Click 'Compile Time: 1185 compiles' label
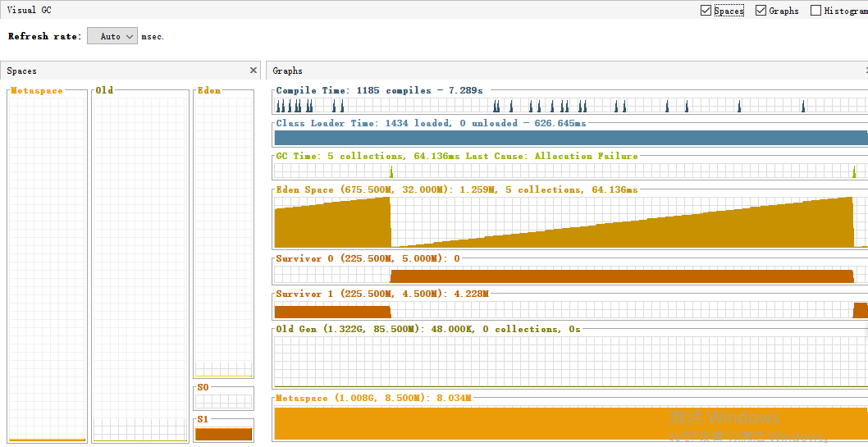The image size is (868, 447). [x=354, y=90]
